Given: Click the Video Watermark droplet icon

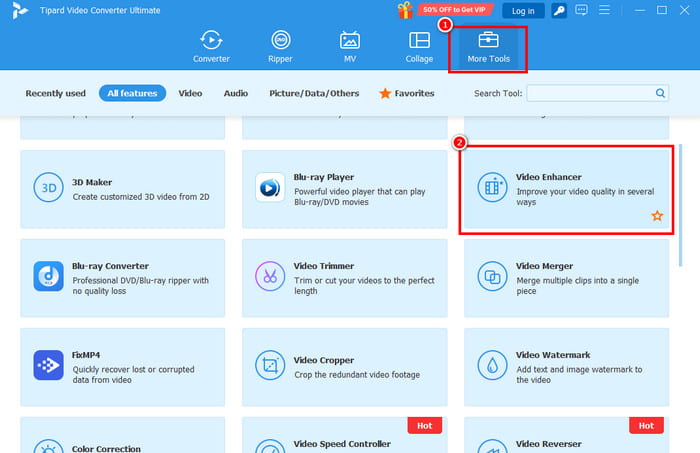Looking at the screenshot, I should [x=492, y=365].
